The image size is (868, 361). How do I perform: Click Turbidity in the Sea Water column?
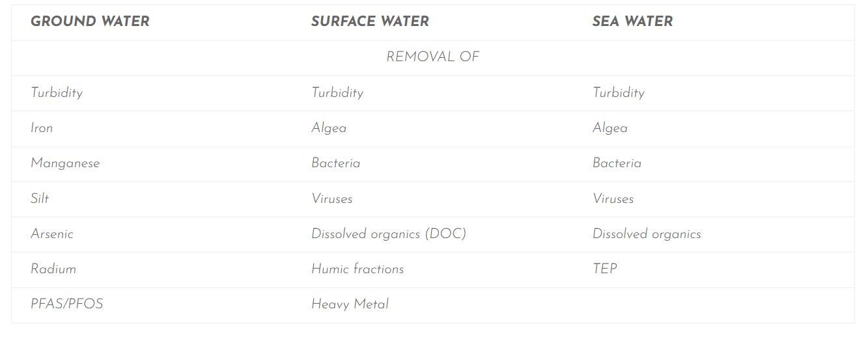coord(618,93)
